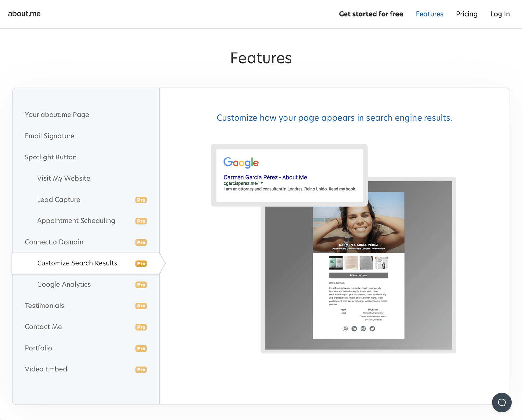
Task: Open the chat support bubble icon
Action: [x=501, y=402]
